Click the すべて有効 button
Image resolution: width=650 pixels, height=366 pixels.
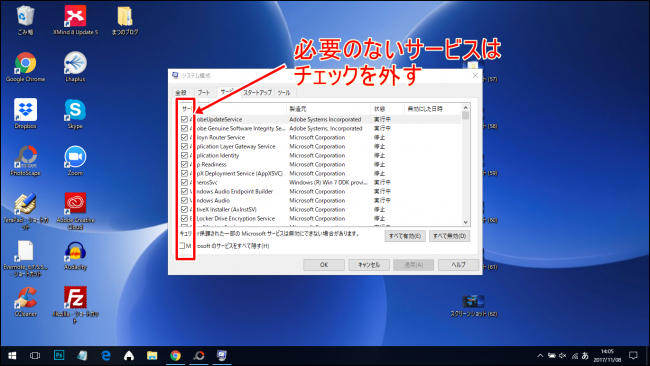pos(405,236)
